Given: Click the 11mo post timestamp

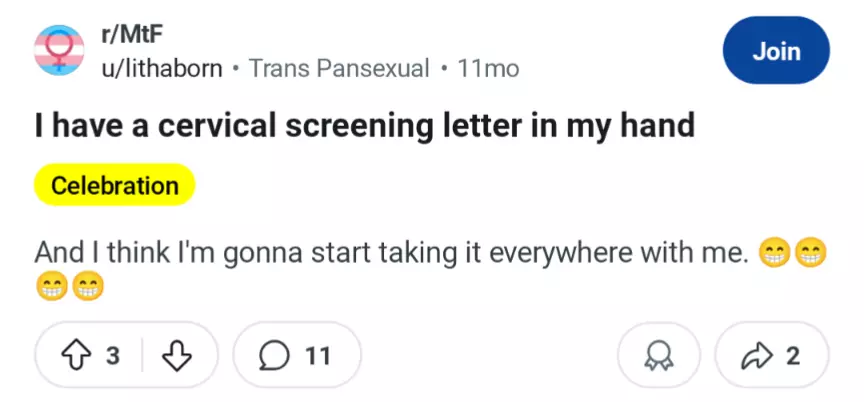Looking at the screenshot, I should click(487, 69).
